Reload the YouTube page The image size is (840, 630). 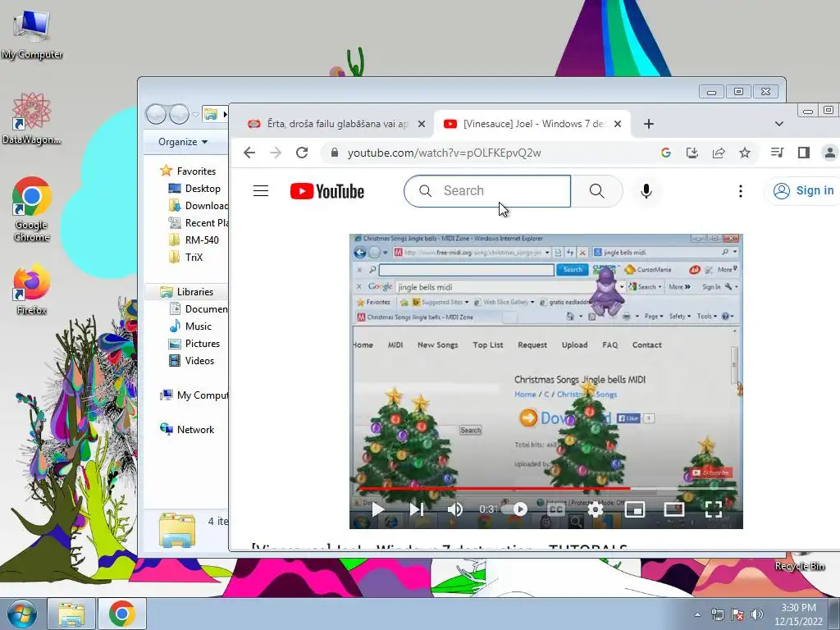(x=302, y=153)
